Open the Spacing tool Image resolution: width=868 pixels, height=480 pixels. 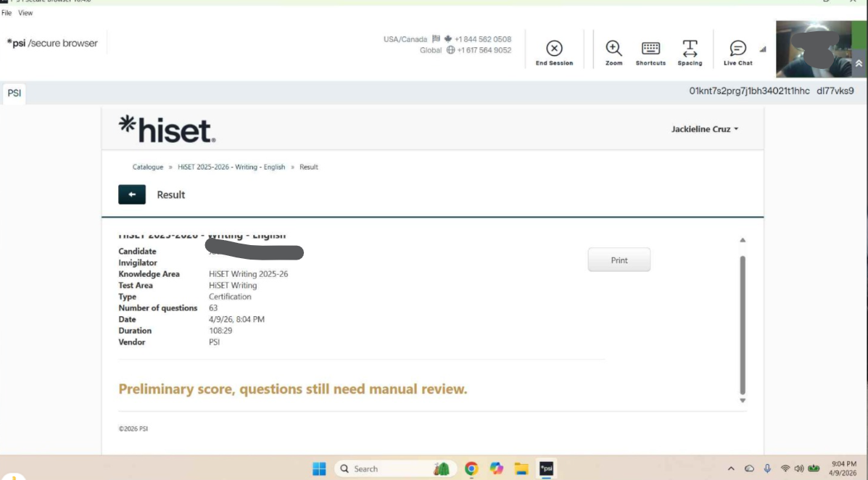tap(690, 53)
